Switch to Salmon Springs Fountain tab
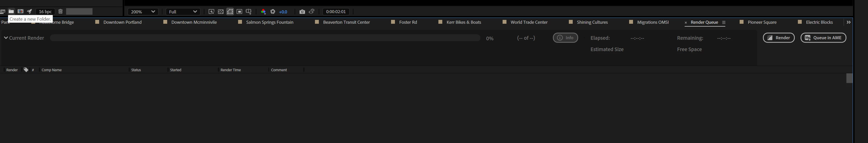 pos(270,22)
